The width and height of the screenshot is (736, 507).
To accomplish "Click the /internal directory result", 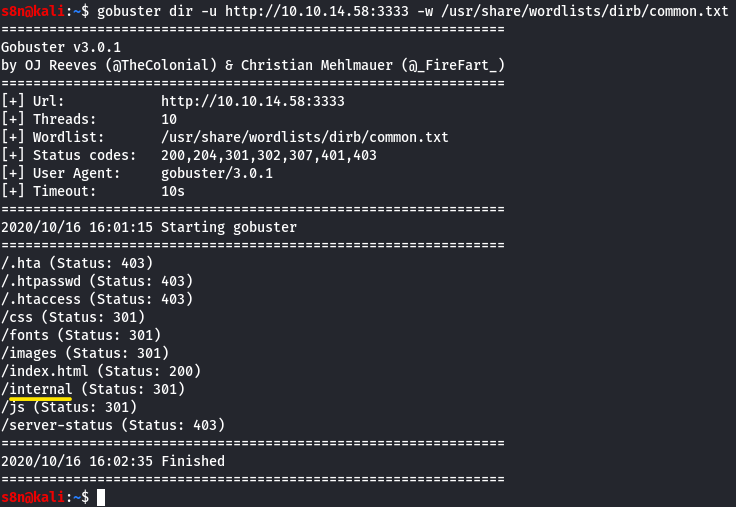I will [40, 389].
